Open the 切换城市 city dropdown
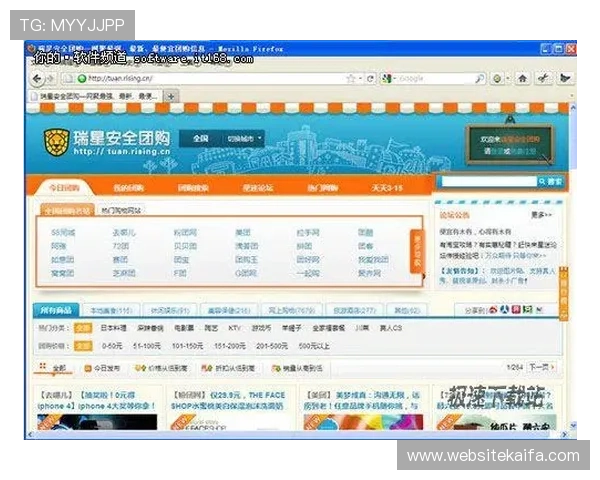Screen dimensions: 600x480 244,139
